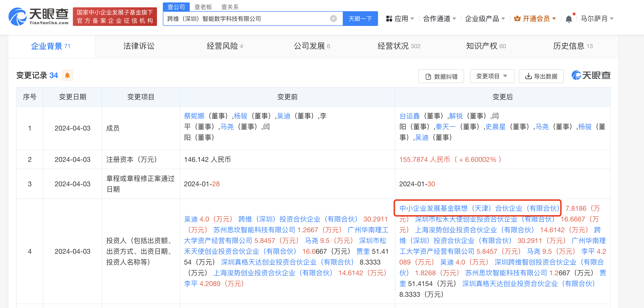Click the 数据纠错 document icon

coord(428,77)
